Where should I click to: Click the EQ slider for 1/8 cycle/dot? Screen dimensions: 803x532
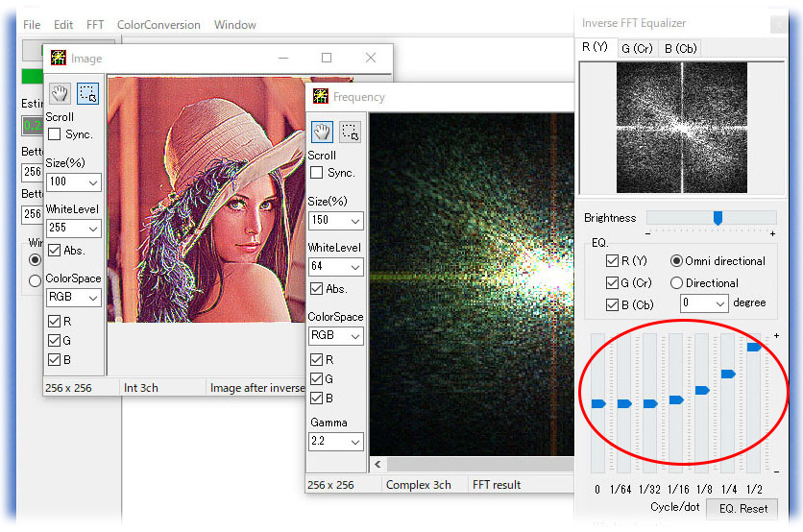[x=702, y=391]
